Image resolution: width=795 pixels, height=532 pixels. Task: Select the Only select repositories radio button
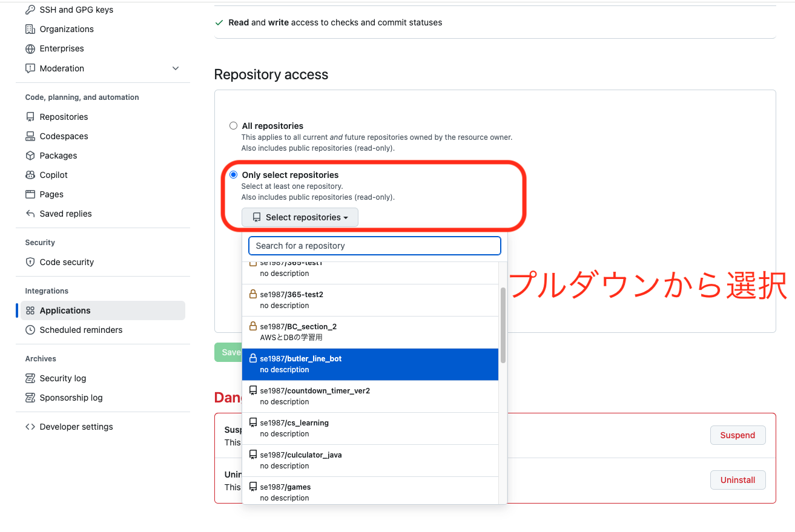[233, 174]
